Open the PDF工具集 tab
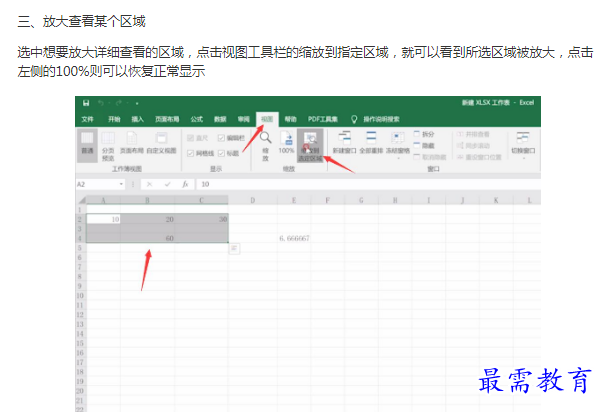This screenshot has width=600, height=412. click(x=323, y=119)
